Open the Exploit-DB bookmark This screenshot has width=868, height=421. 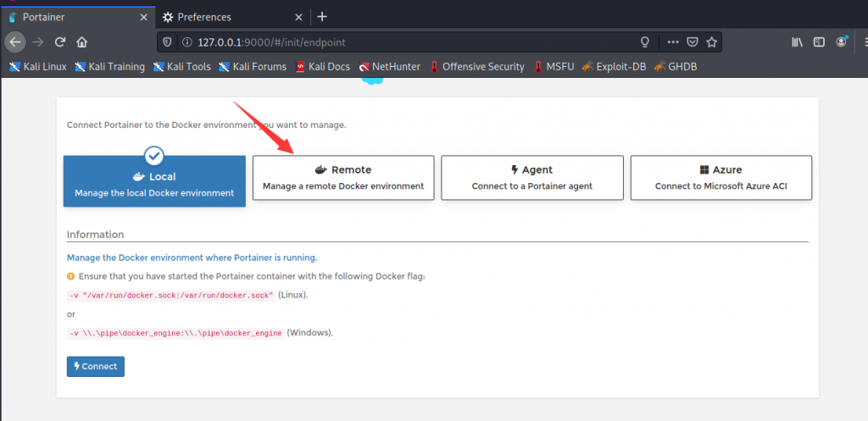point(614,67)
